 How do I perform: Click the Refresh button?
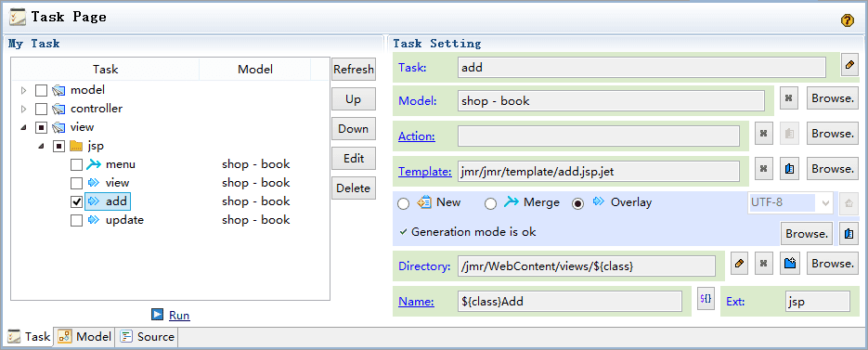pos(354,70)
